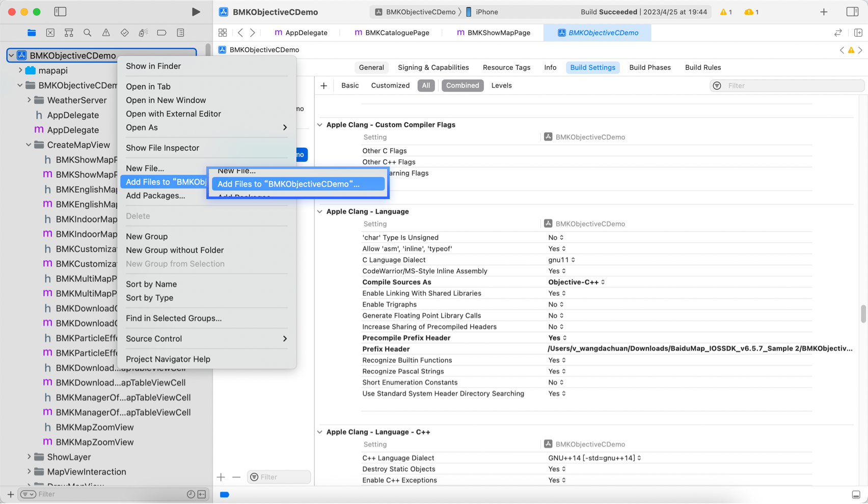Click the editor grid related-items icon
The height and width of the screenshot is (504, 868).
[x=223, y=33]
